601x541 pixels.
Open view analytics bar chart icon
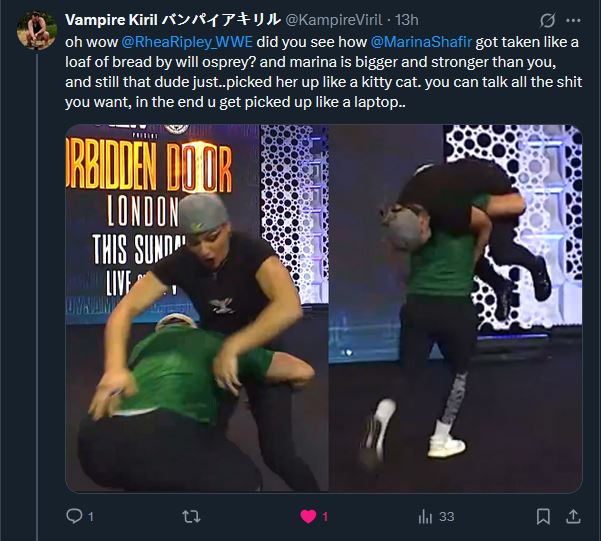coord(425,516)
